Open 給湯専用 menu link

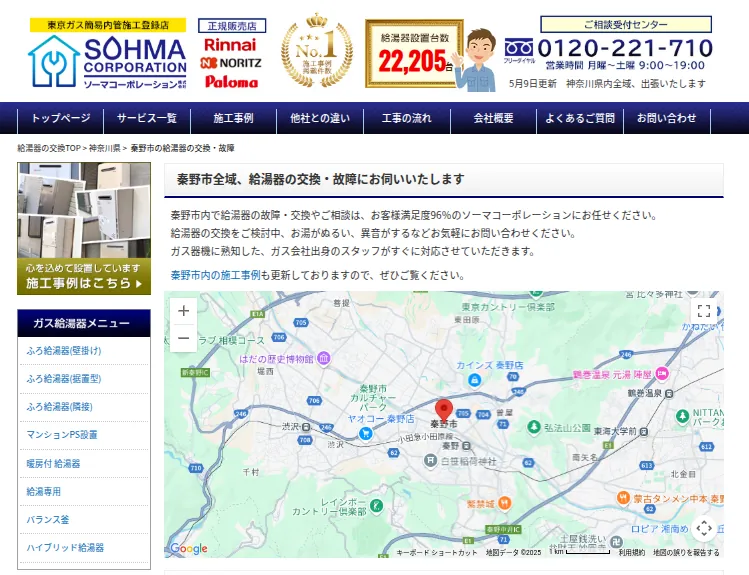(43, 491)
